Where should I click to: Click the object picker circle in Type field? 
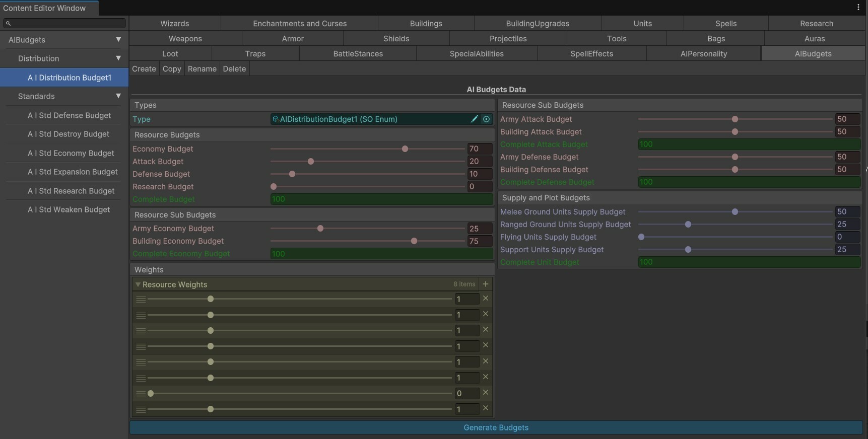pos(486,119)
